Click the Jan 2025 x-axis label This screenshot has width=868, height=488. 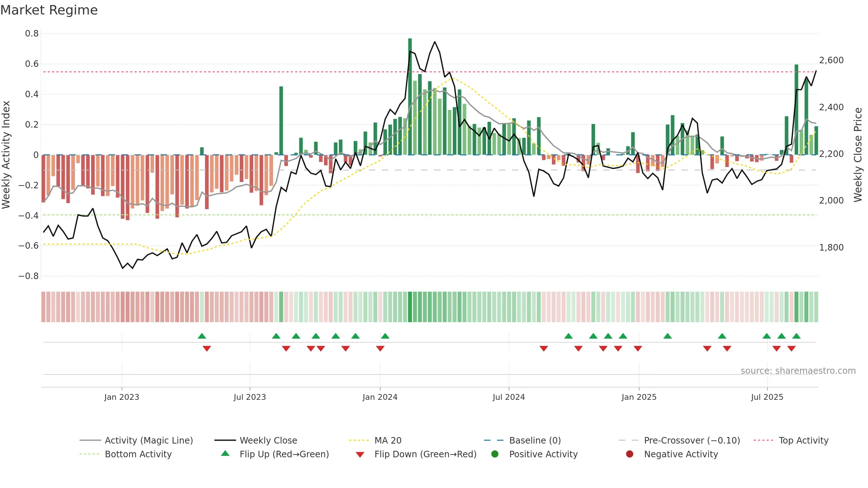point(639,397)
